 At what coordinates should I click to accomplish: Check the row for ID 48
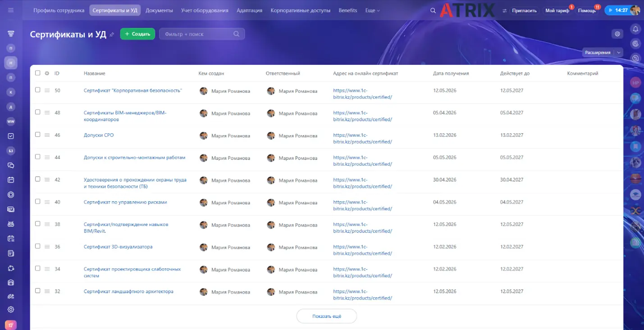pos(37,112)
